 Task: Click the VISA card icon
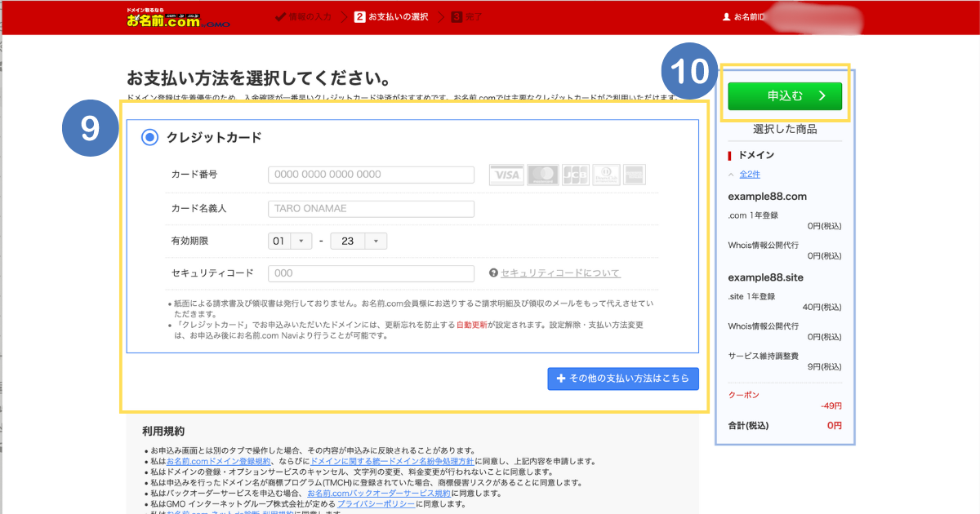point(506,175)
